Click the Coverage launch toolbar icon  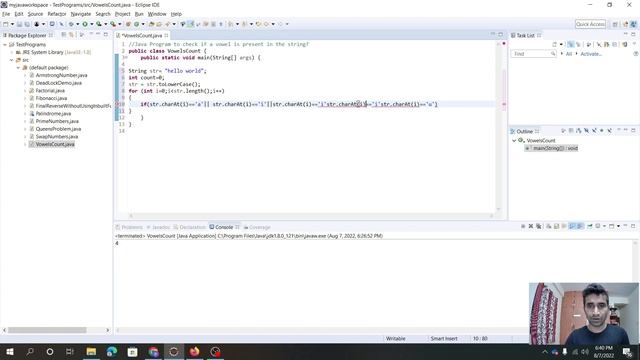click(x=99, y=24)
